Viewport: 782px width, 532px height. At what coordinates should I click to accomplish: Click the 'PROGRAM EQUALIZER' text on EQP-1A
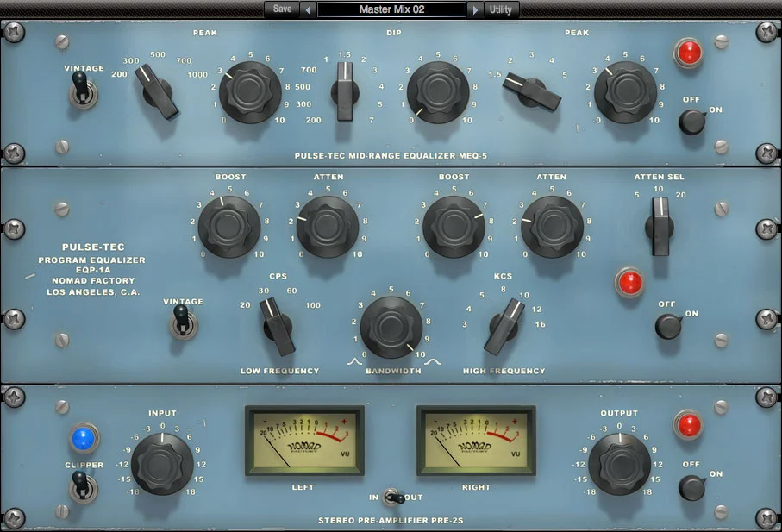point(91,260)
